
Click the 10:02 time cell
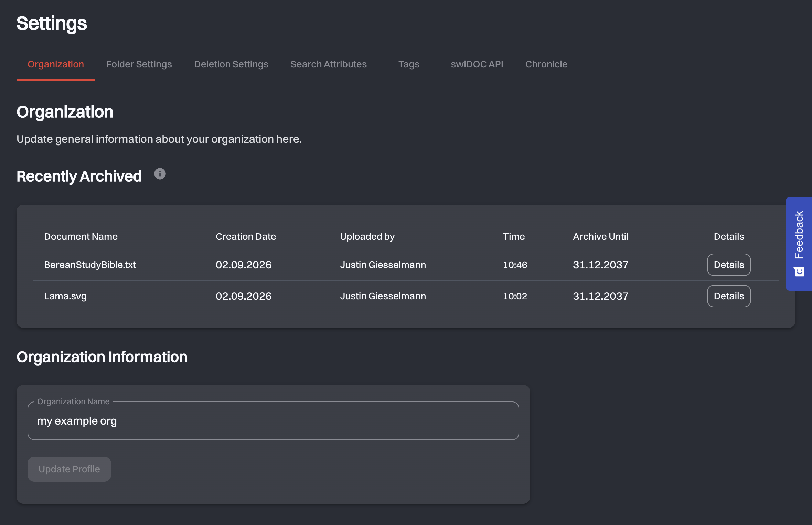515,296
